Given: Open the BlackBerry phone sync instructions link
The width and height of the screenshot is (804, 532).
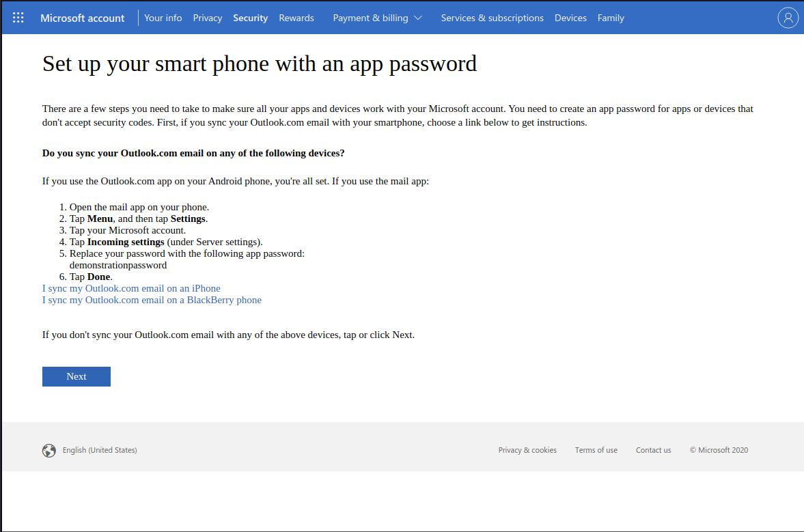Looking at the screenshot, I should click(x=152, y=300).
